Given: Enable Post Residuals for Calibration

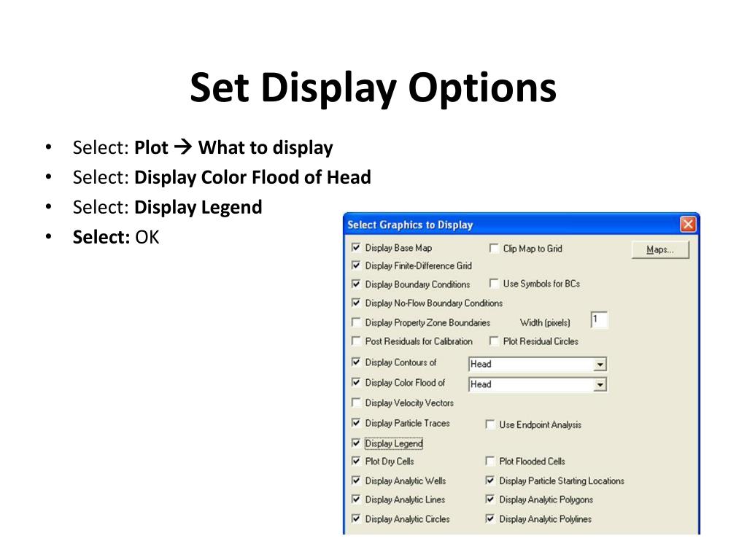Looking at the screenshot, I should [x=356, y=341].
